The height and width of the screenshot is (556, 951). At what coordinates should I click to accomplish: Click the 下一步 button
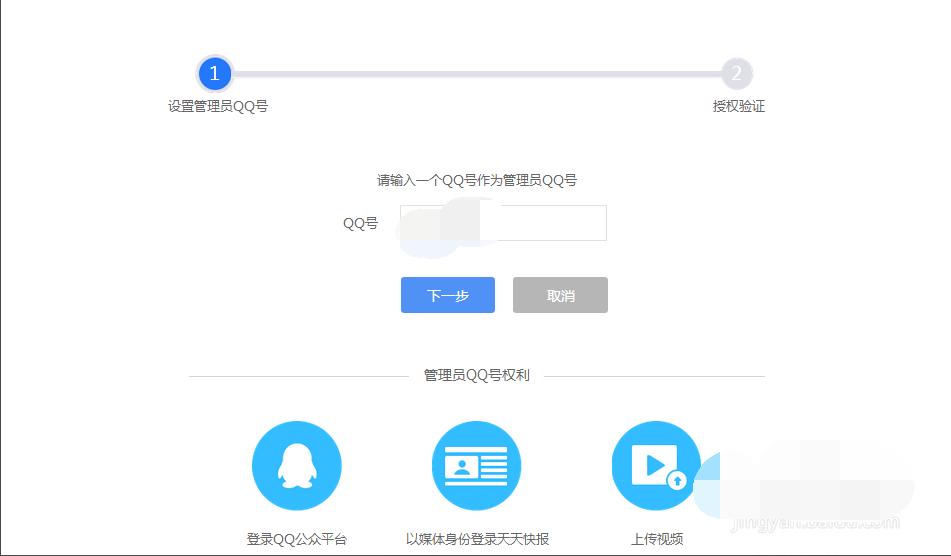[x=448, y=295]
